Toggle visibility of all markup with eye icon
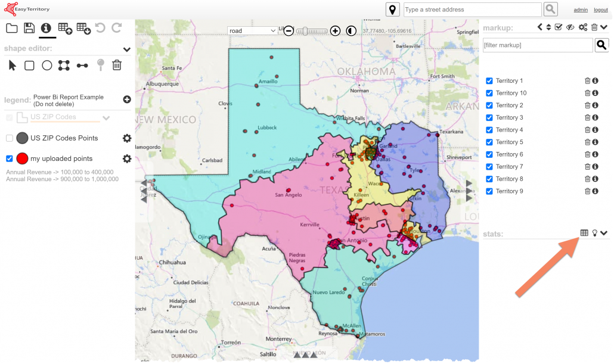The height and width of the screenshot is (364, 614). click(x=570, y=27)
